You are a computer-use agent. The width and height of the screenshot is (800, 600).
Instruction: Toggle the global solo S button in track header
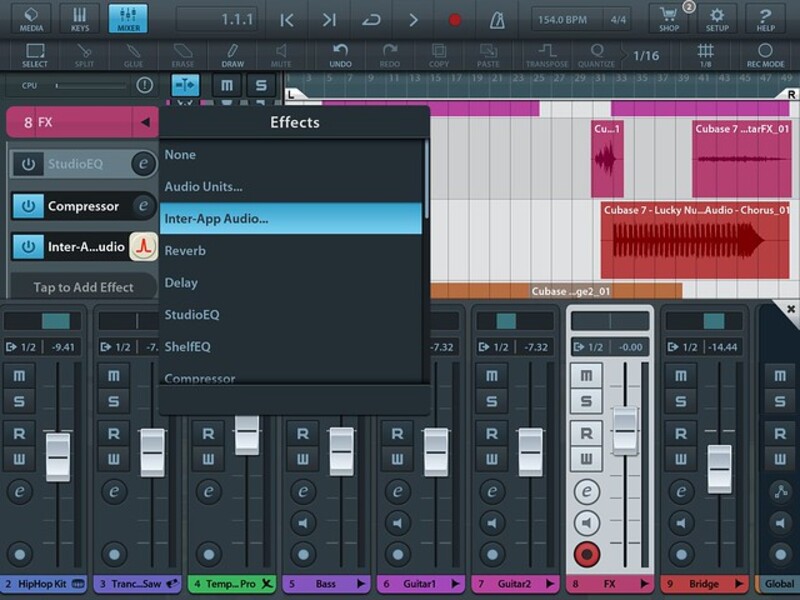click(x=261, y=85)
